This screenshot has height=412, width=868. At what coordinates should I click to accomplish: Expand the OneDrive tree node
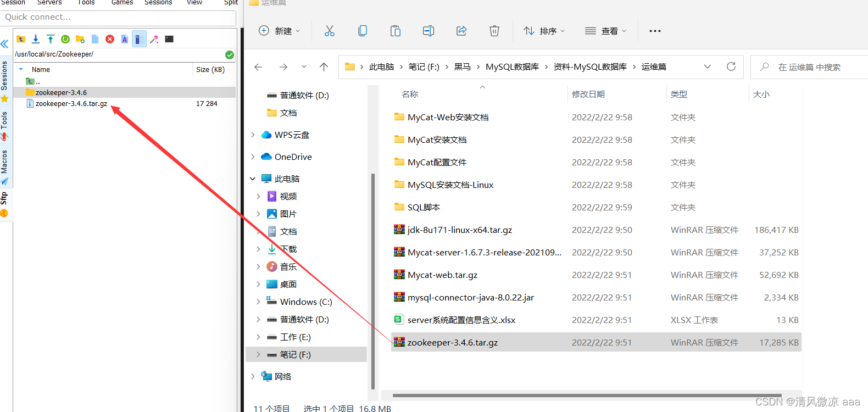point(253,157)
